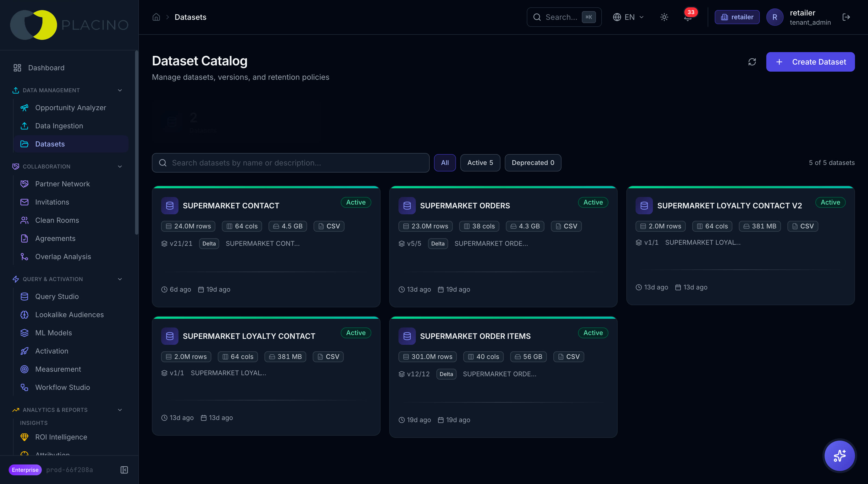Click the logout icon beside tenant_admin

pos(846,17)
